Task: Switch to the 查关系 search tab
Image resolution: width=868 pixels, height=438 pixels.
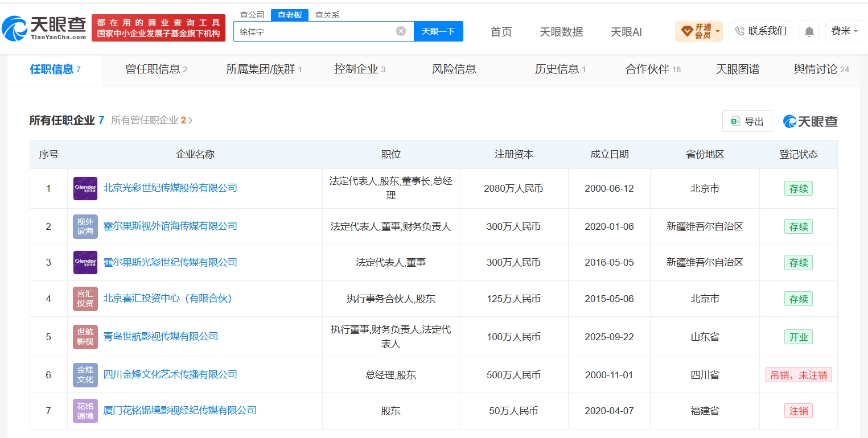Action: (x=327, y=15)
